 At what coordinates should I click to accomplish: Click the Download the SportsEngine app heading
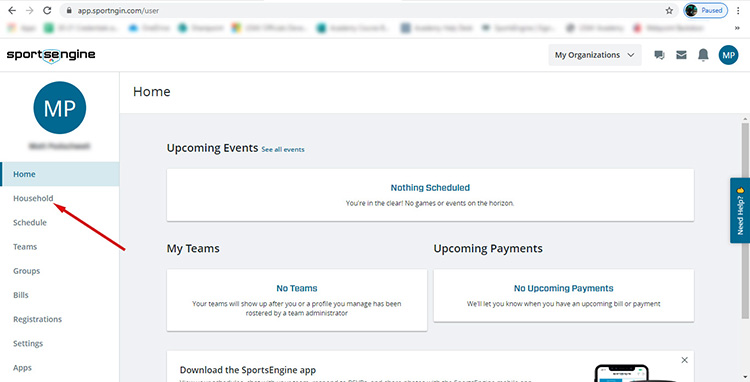pyautogui.click(x=248, y=370)
